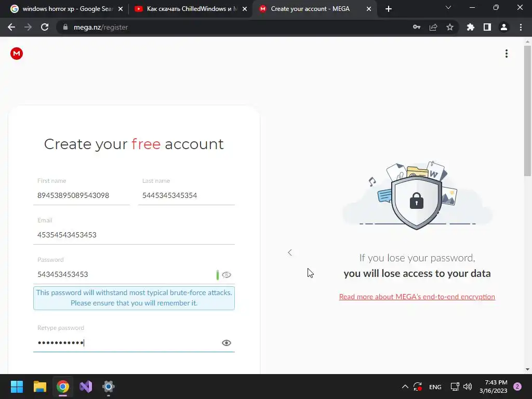Viewport: 532px width, 399px height.
Task: Open the Extensions puzzle icon
Action: (x=471, y=27)
